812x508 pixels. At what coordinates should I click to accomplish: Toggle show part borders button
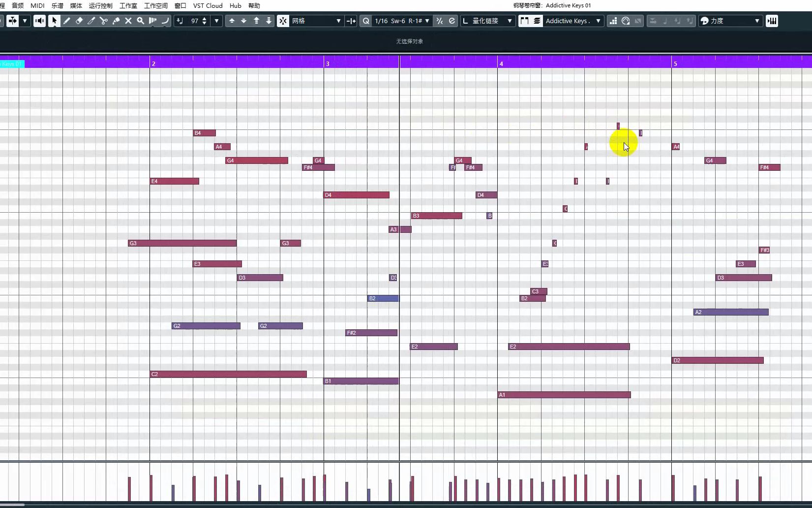[524, 21]
